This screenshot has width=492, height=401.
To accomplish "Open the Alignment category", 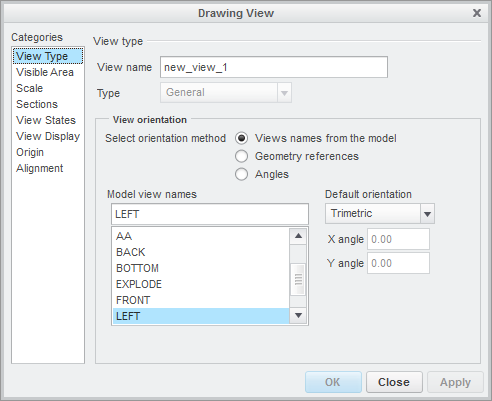I will point(40,168).
